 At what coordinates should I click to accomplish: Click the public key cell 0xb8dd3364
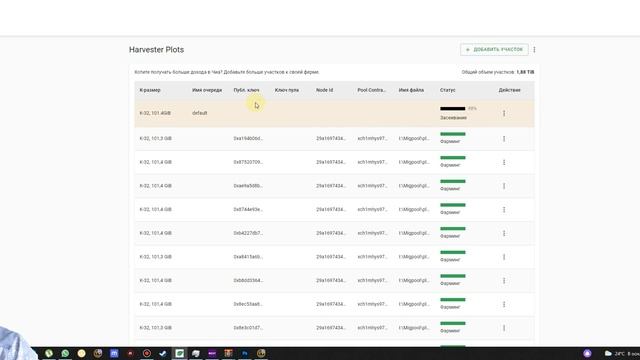pos(248,281)
